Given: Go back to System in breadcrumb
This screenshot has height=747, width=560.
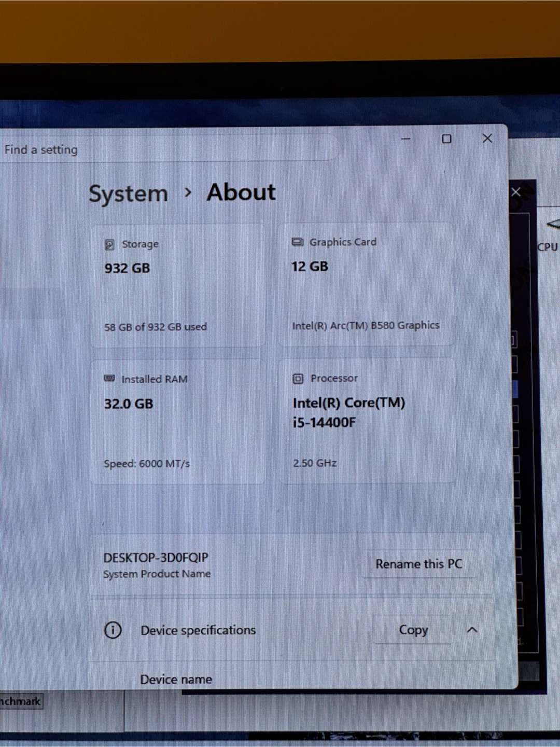Looking at the screenshot, I should (x=129, y=194).
